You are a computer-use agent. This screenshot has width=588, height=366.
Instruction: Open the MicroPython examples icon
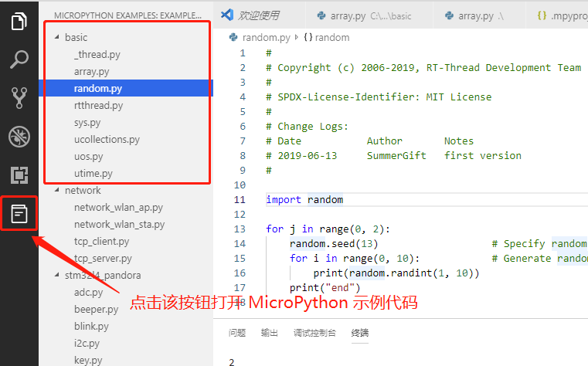[x=19, y=214]
